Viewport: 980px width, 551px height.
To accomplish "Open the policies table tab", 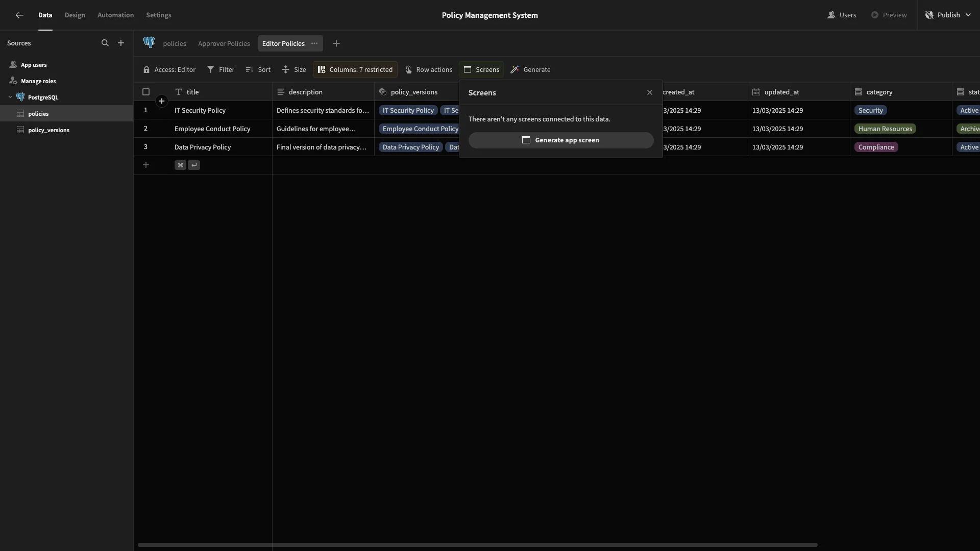I will click(x=175, y=43).
